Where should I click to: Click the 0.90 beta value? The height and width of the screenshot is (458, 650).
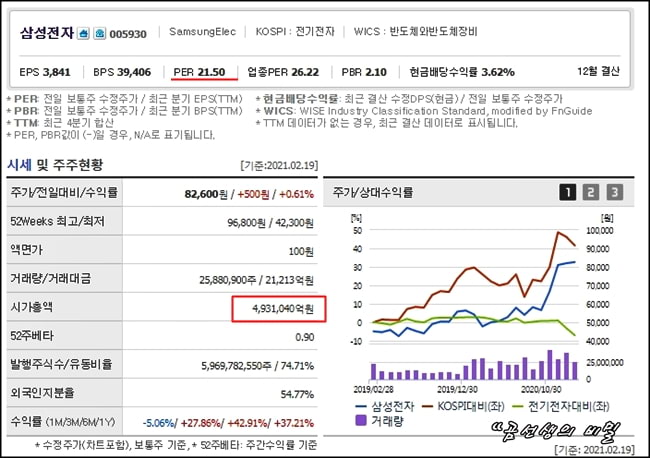pos(305,337)
